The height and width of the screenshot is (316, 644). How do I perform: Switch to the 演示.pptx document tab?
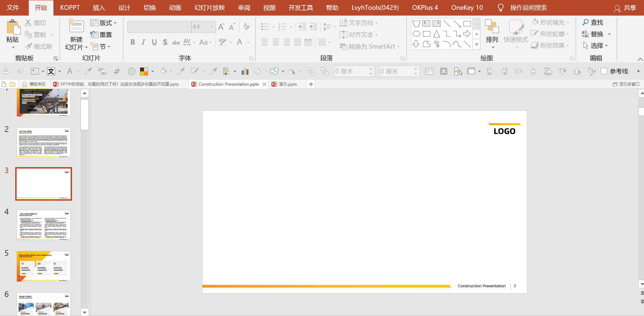point(288,84)
